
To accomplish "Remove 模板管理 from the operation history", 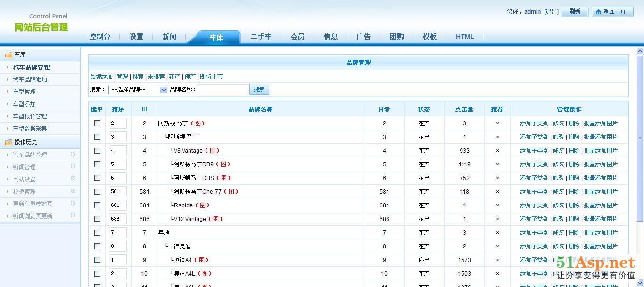I will (x=73, y=191).
